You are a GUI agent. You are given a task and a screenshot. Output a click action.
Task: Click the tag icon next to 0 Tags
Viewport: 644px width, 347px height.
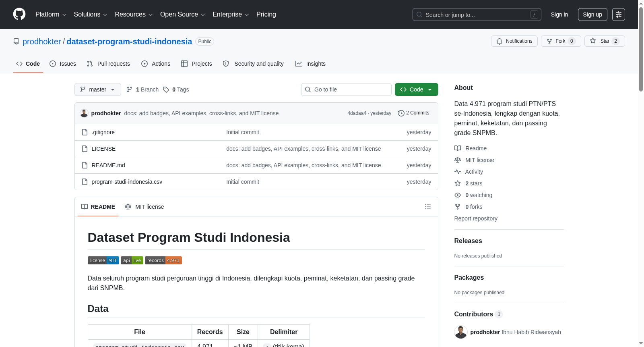point(166,89)
